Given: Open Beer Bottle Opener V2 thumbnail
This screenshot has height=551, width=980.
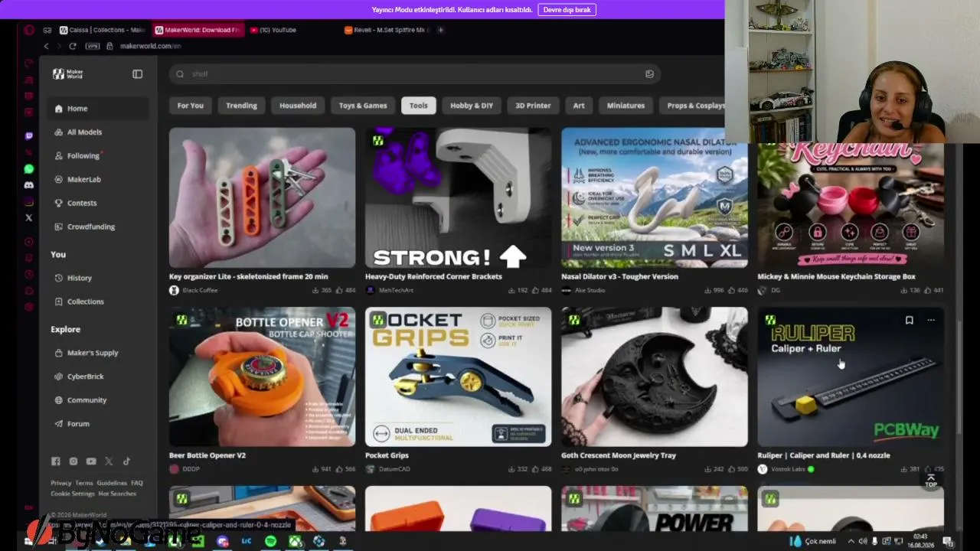Looking at the screenshot, I should click(262, 377).
